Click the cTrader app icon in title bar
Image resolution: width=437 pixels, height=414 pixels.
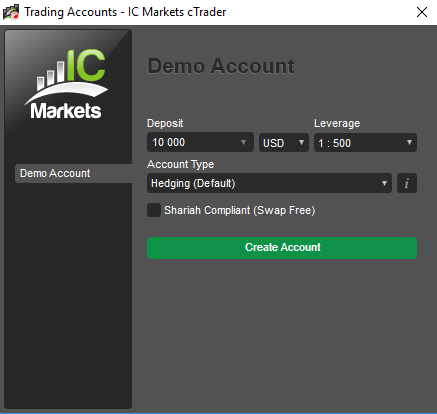11,12
